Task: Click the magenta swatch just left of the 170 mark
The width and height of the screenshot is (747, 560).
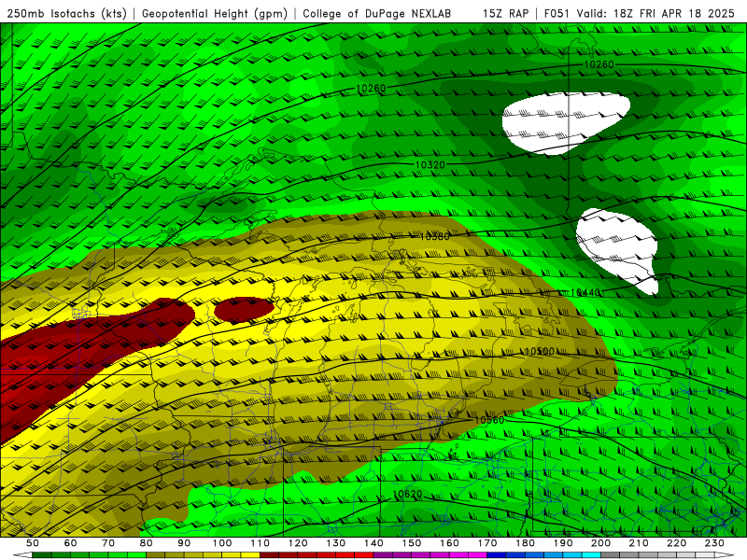Action: (477, 555)
